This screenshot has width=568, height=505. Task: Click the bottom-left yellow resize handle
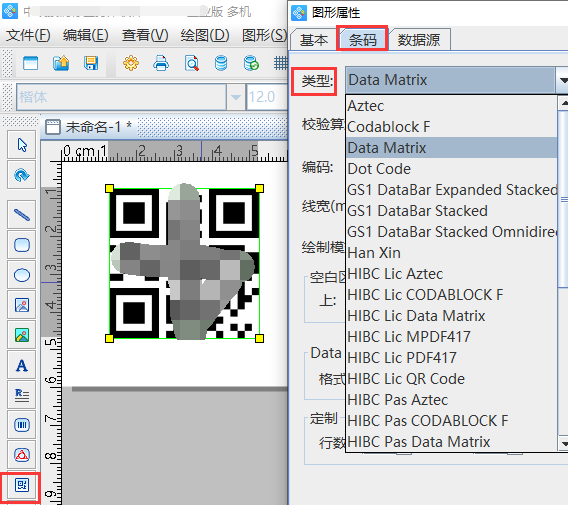click(x=109, y=338)
